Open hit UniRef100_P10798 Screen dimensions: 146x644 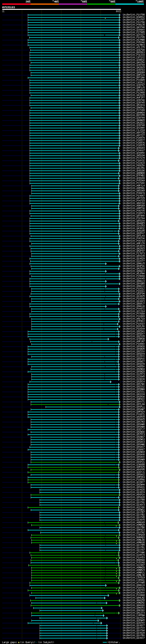pos(134,15)
